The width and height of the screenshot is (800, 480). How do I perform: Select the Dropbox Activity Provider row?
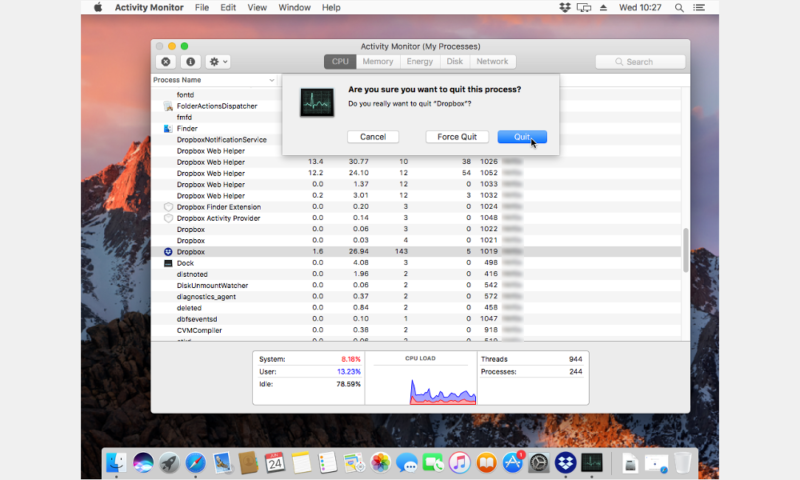[416, 218]
